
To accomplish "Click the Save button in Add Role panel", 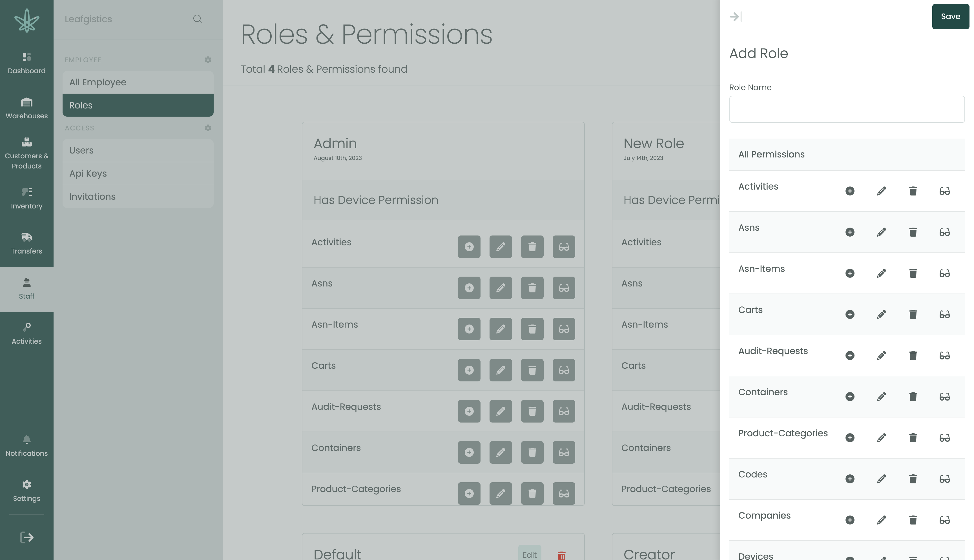I will click(950, 17).
